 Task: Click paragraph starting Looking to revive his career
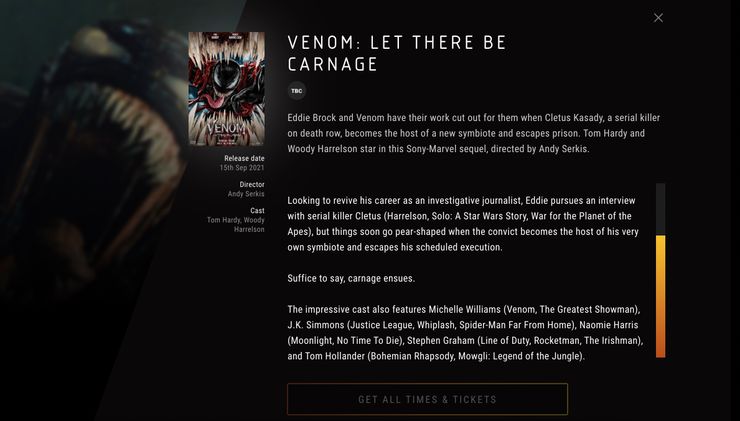[463, 224]
